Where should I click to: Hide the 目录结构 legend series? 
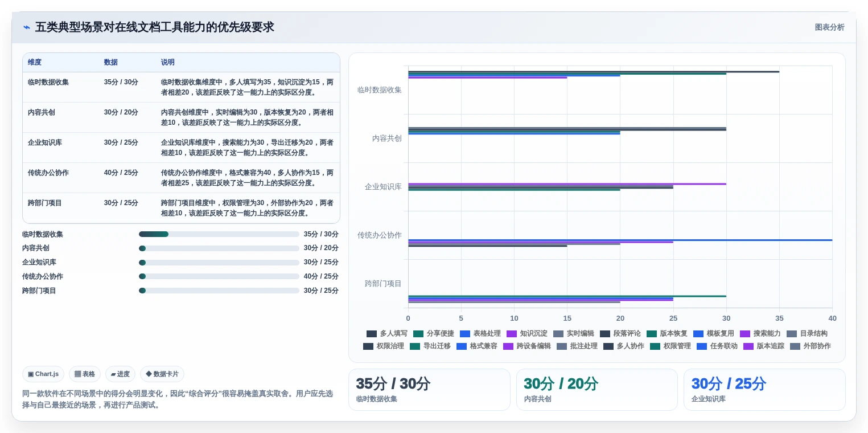[807, 333]
